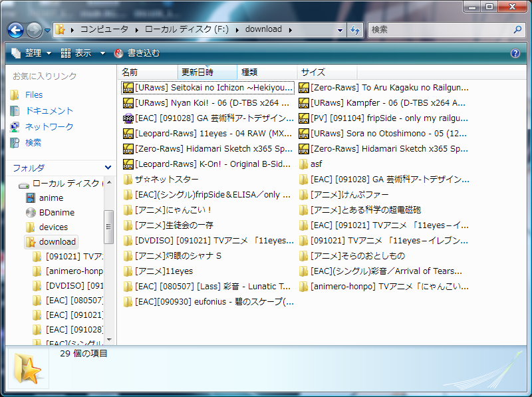Image resolution: width=532 pixels, height=397 pixels.
Task: Select [アニメ]そらのおとしもの folder icon
Action: [304, 256]
